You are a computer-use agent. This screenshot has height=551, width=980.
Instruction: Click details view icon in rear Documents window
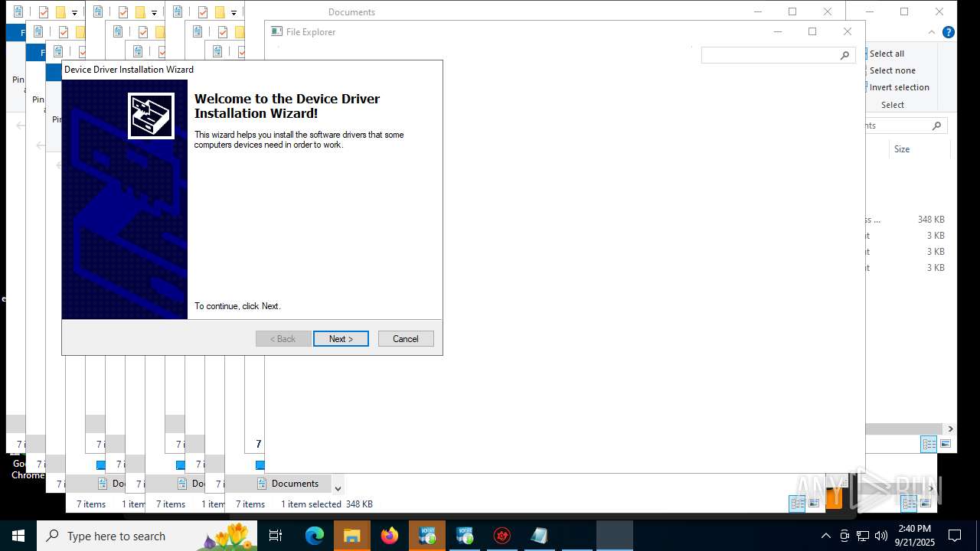click(929, 444)
